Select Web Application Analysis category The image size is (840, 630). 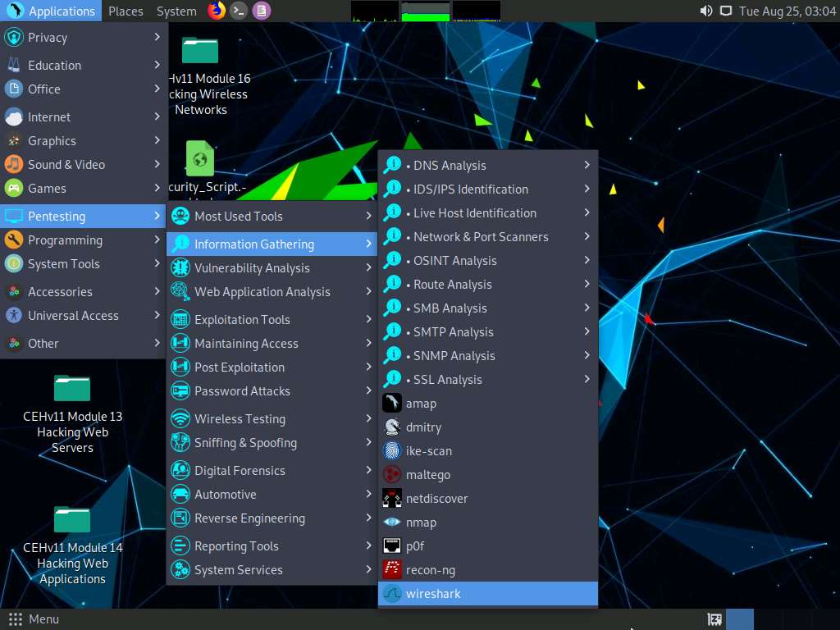click(x=272, y=291)
